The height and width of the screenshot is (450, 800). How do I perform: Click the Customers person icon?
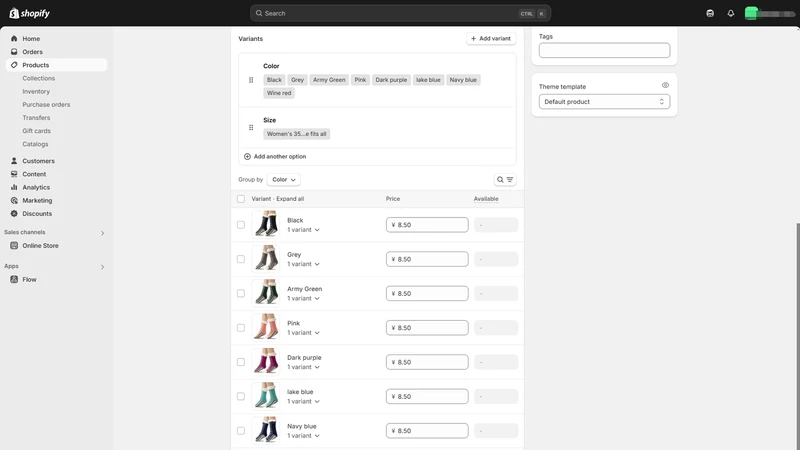point(14,161)
